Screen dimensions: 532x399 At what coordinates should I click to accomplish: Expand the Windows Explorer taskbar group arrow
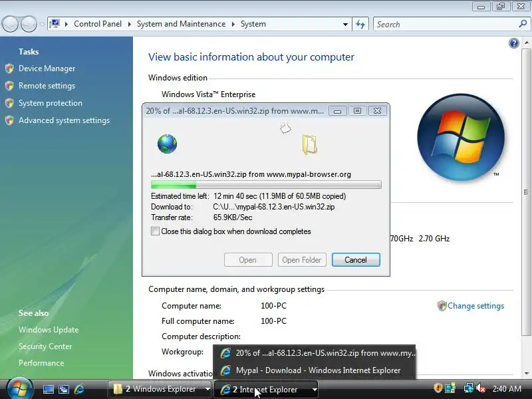207,389
